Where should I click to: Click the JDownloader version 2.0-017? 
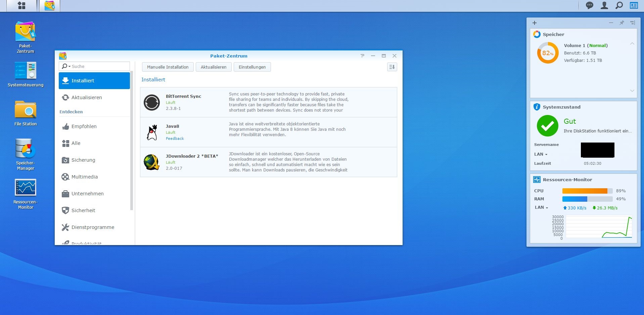[x=174, y=168]
